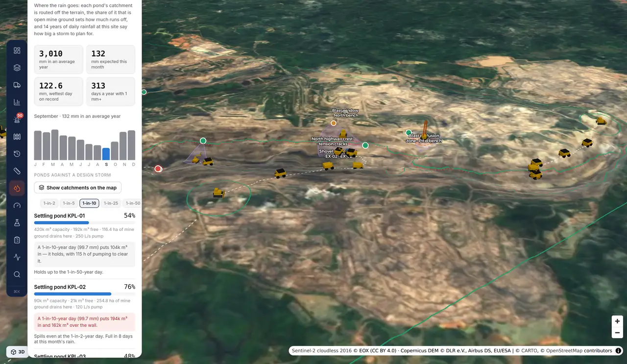The width and height of the screenshot is (627, 364).
Task: Select the 1-in-5 design storm
Action: 69,203
